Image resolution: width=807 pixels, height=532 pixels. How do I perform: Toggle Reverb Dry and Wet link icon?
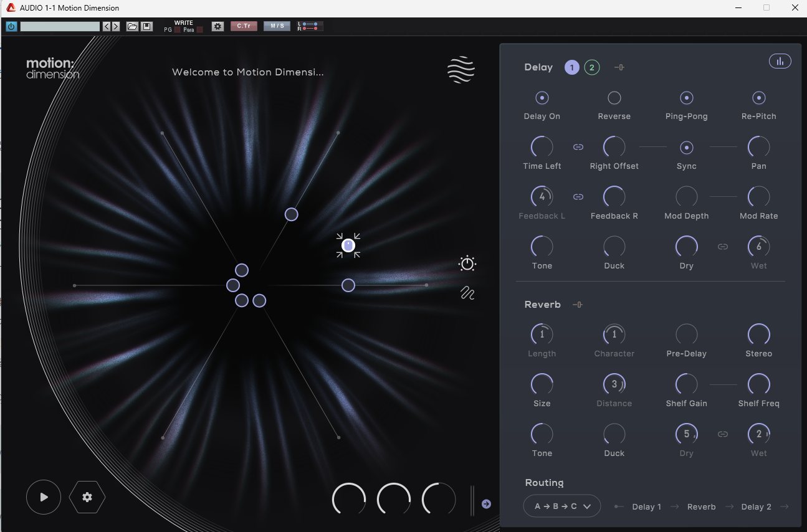tap(723, 434)
